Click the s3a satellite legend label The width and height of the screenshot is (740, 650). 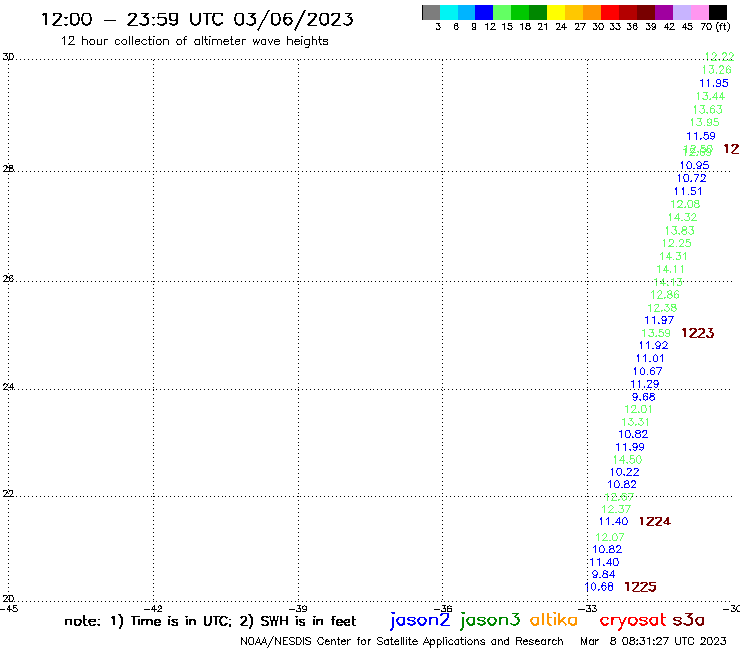click(688, 620)
